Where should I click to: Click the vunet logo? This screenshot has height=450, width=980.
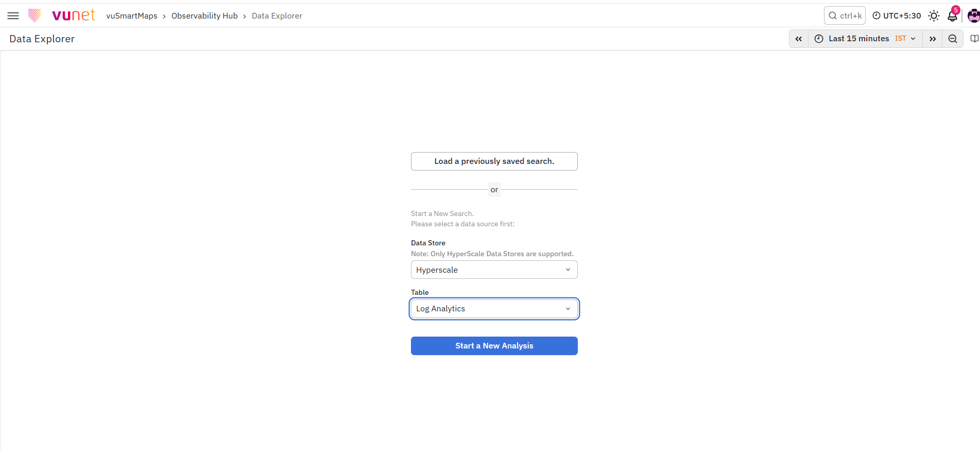coord(62,15)
